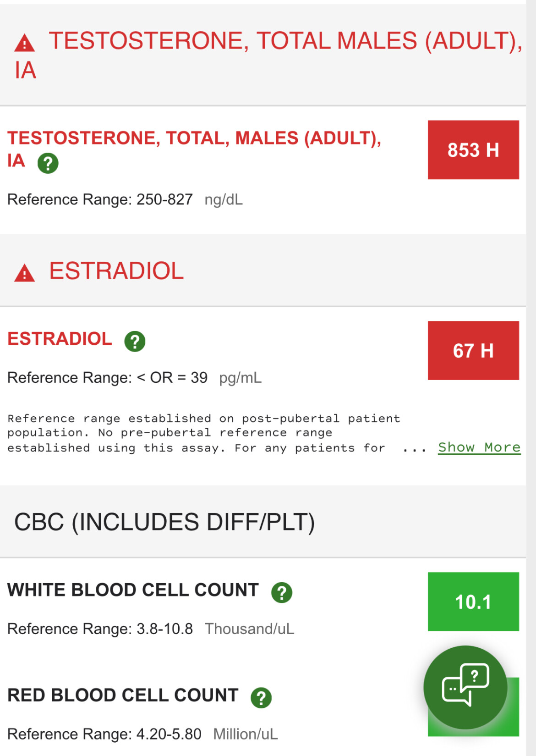Collapse the ESTRADIOL section header
The width and height of the screenshot is (536, 756).
pos(263,270)
